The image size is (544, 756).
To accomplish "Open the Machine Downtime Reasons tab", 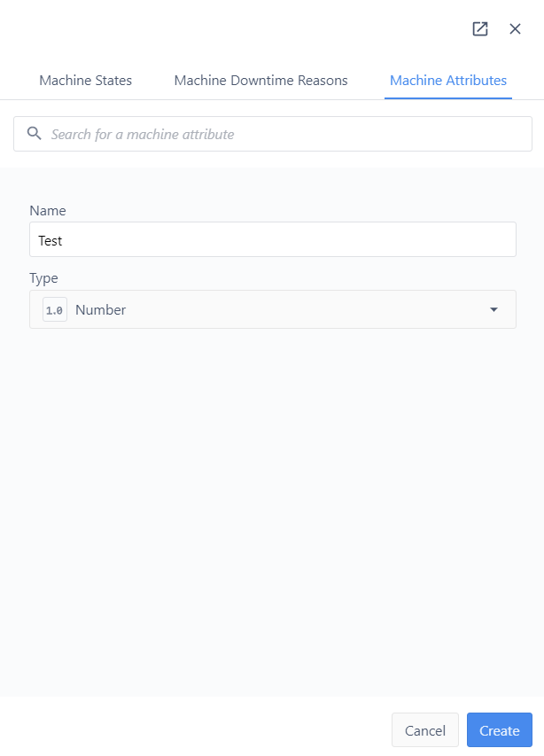I will [260, 80].
